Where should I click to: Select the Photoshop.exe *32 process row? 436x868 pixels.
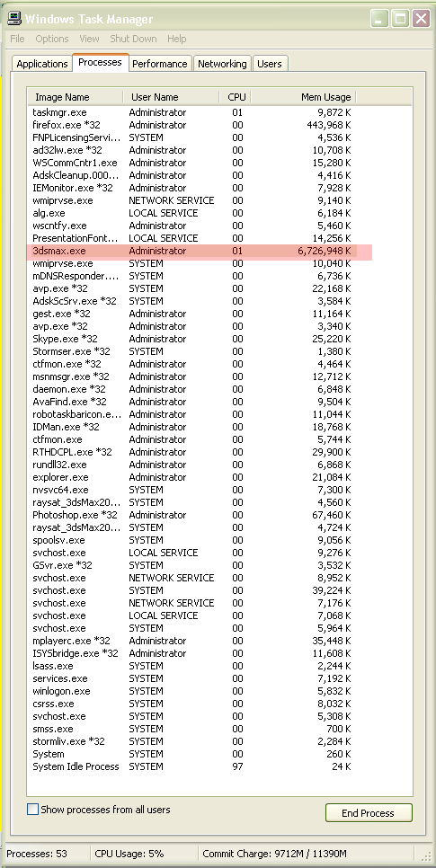191,515
